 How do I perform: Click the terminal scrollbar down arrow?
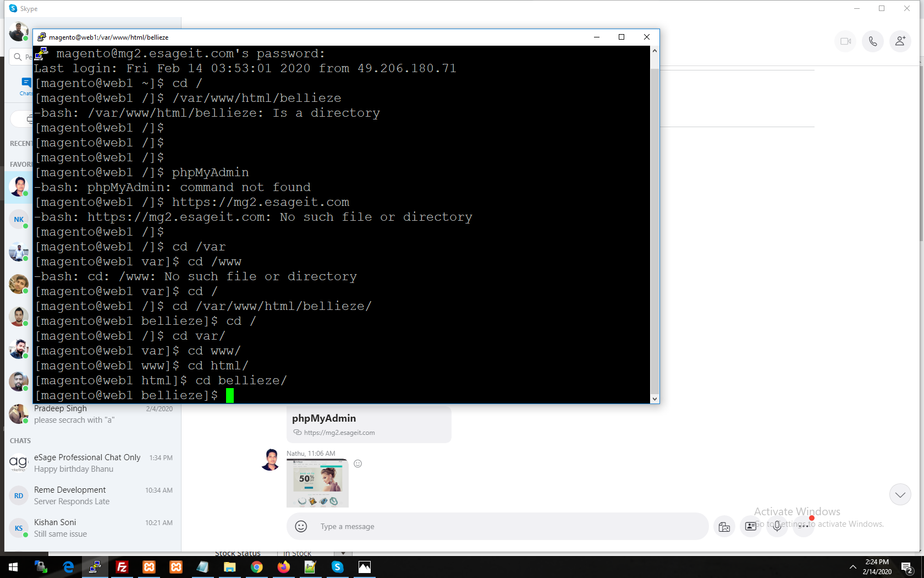point(654,399)
